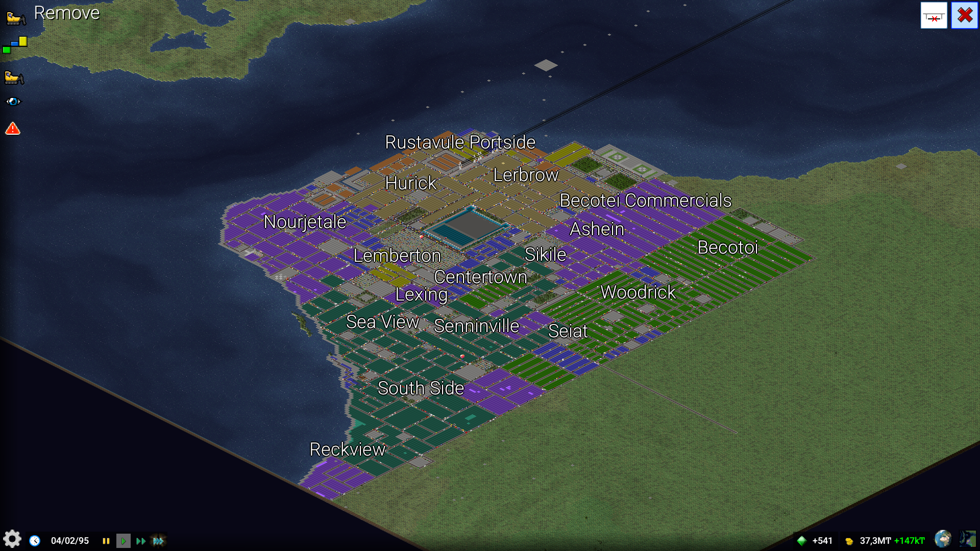
Task: Click the +147kT income value
Action: 909,541
